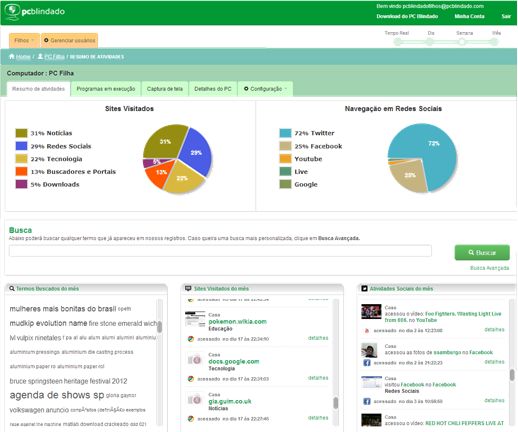This screenshot has width=518, height=432.
Task: Go to Home breadcrumb link
Action: (23, 57)
